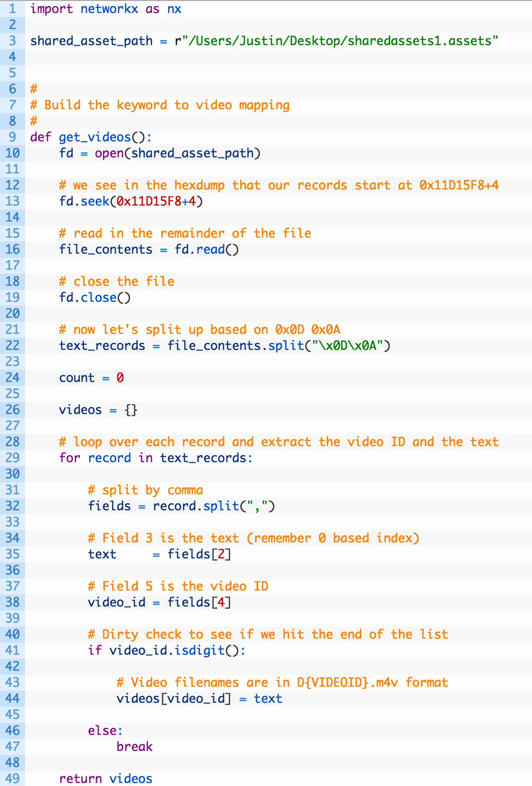This screenshot has width=532, height=786.
Task: Click the 'videos = {}' line
Action: [x=98, y=410]
